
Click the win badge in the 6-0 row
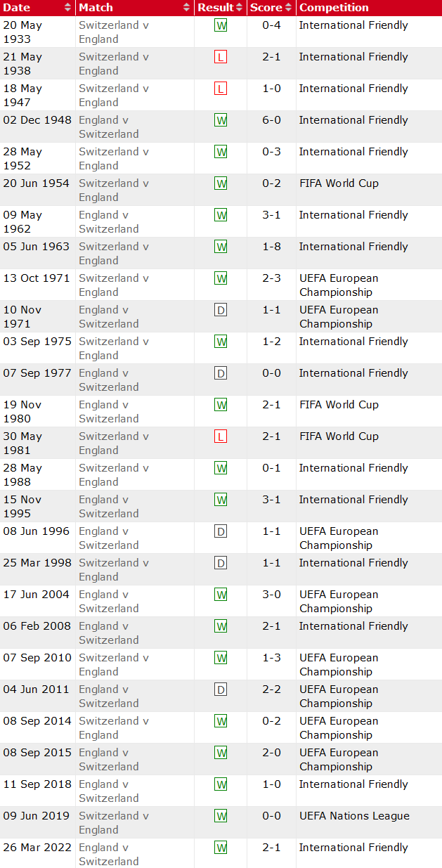[x=221, y=120]
